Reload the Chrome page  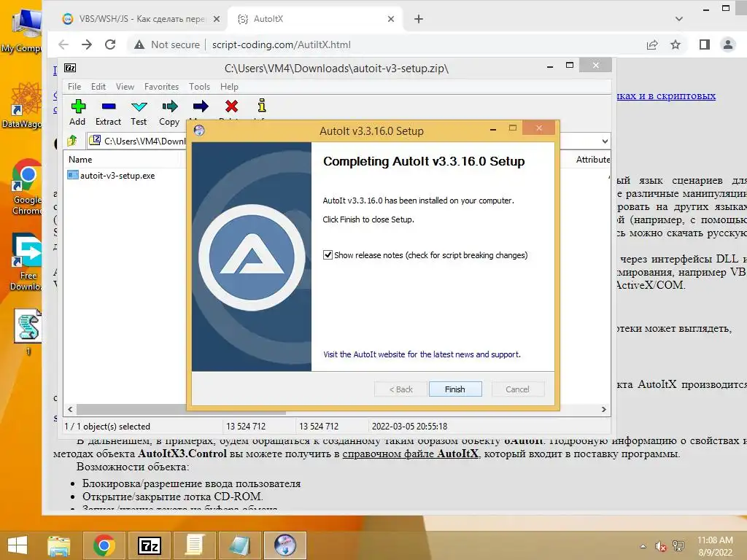(110, 44)
